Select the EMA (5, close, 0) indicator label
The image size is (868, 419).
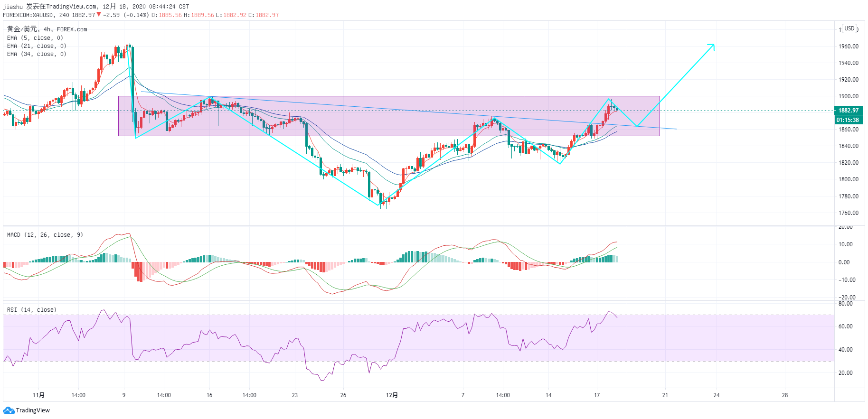click(35, 38)
